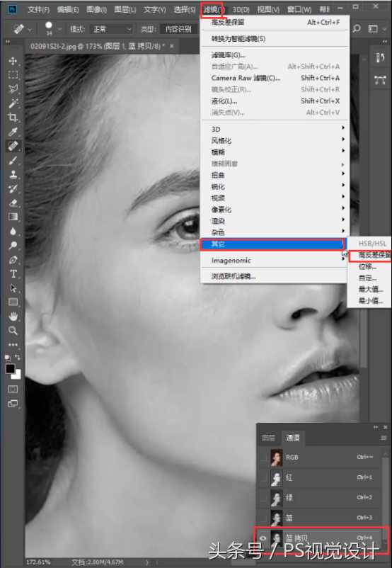The height and width of the screenshot is (568, 392).
Task: Select the Clone Stamp tool
Action: tap(13, 174)
